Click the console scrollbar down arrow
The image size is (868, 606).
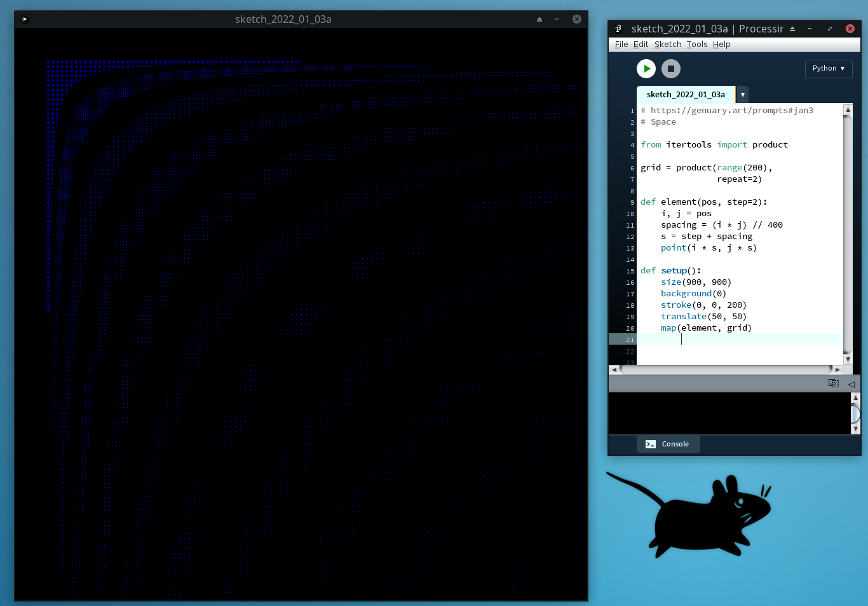pyautogui.click(x=855, y=429)
